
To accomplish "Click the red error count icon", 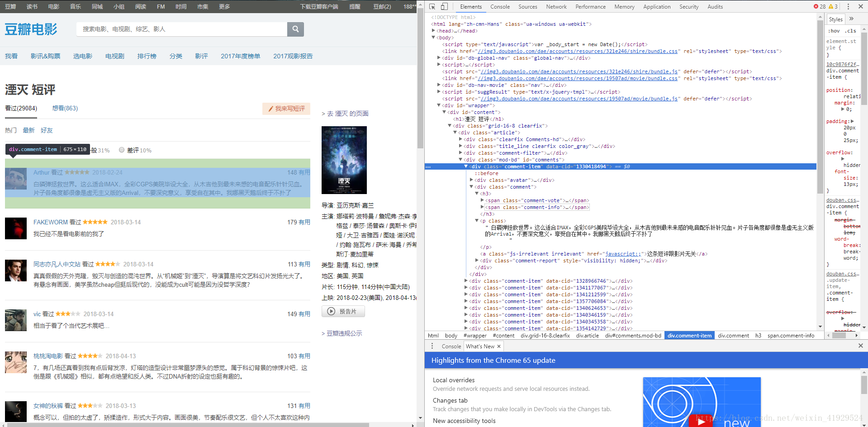I will coord(816,6).
